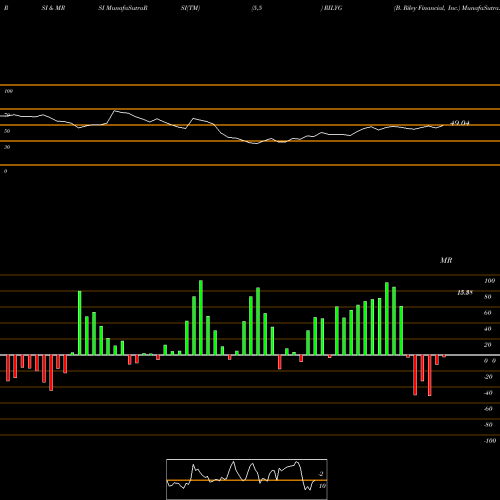Click the 10 label inside the mini chart
The width and height of the screenshot is (500, 500).
(322, 486)
